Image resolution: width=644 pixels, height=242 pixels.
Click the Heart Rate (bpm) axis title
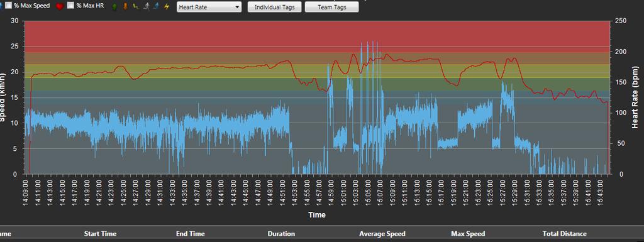point(635,97)
